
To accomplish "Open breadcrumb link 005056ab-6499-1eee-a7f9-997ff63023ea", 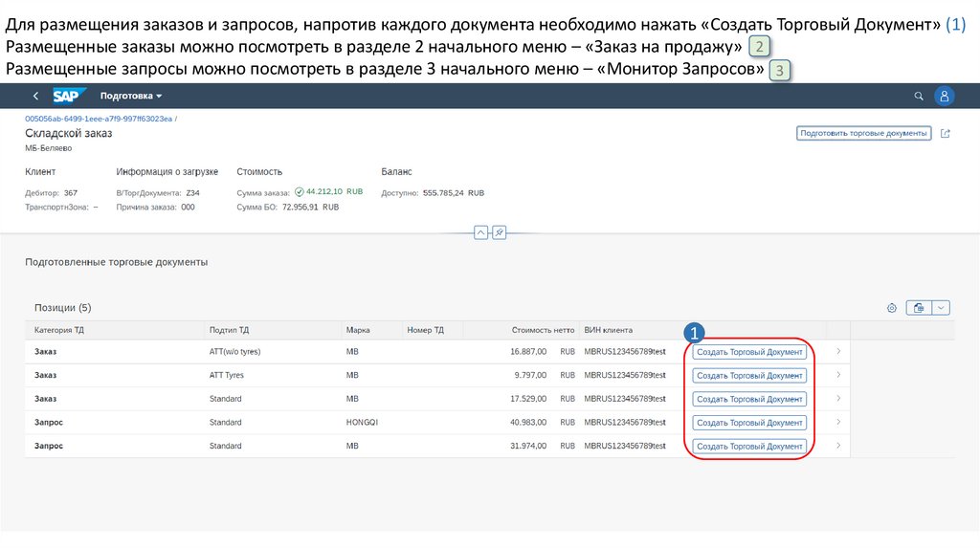I will 99,118.
